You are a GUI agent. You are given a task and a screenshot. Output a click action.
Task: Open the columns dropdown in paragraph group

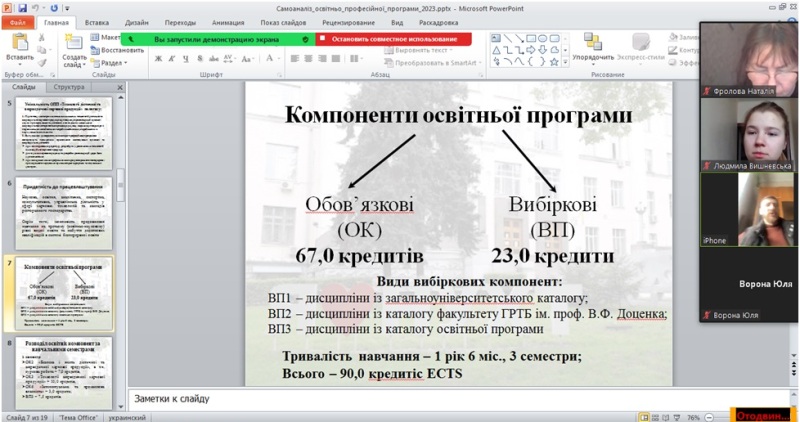click(x=356, y=59)
